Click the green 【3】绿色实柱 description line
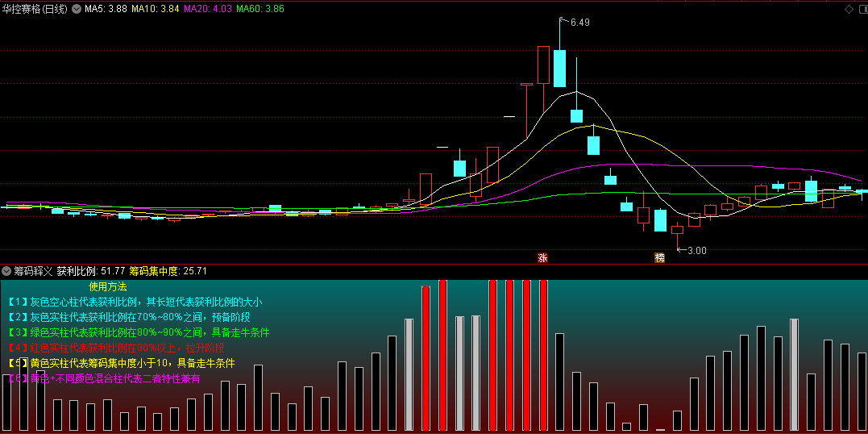The width and height of the screenshot is (868, 434). click(x=139, y=333)
